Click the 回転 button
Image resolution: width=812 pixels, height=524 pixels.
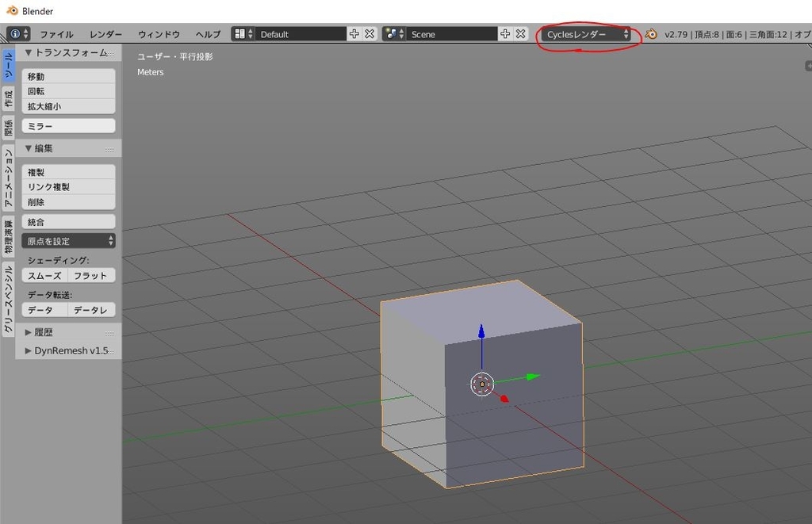[x=68, y=91]
